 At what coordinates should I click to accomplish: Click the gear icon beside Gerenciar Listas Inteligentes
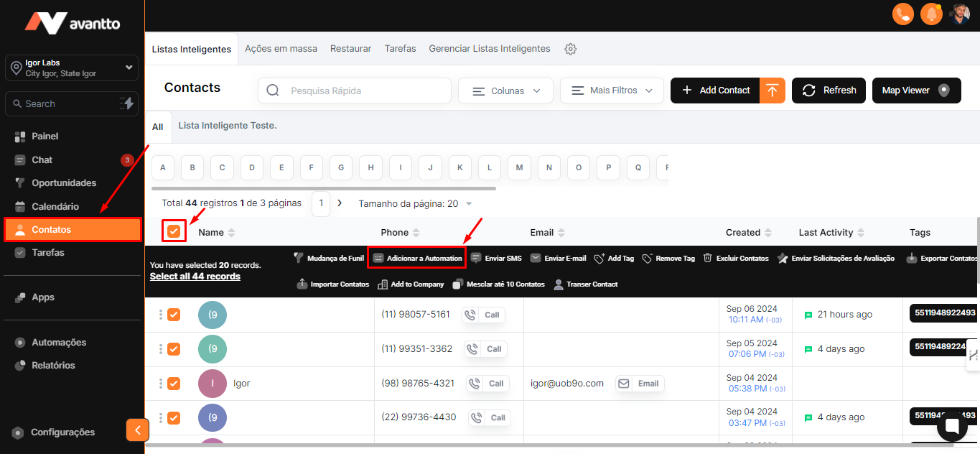570,49
